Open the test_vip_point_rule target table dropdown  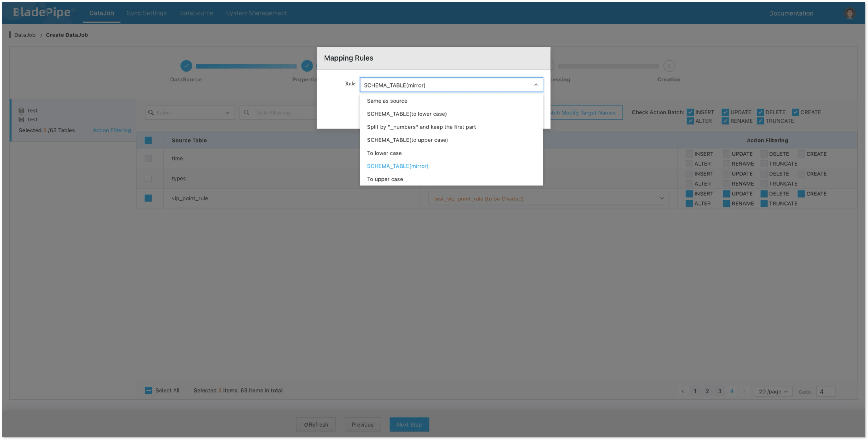(x=548, y=199)
